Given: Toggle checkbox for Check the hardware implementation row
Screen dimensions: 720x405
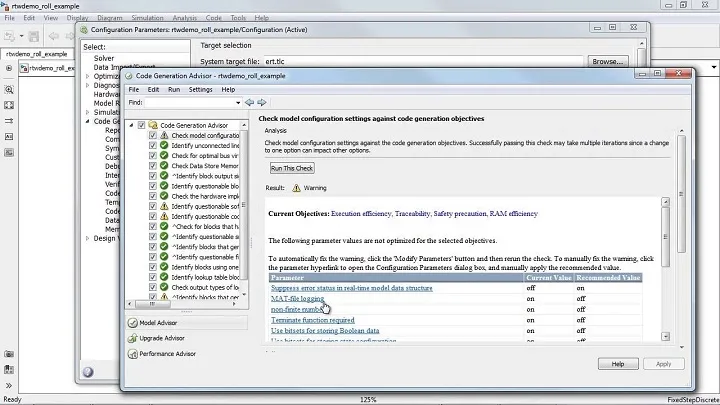Looking at the screenshot, I should click(x=152, y=196).
